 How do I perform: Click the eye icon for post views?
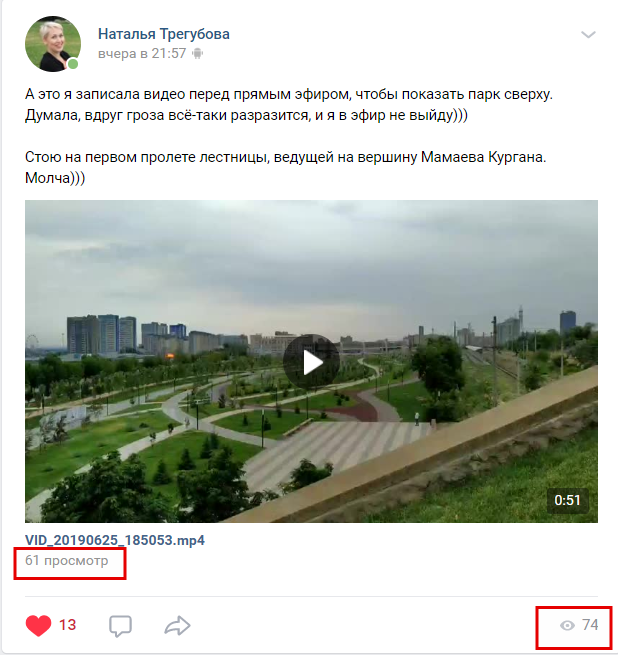[x=567, y=625]
